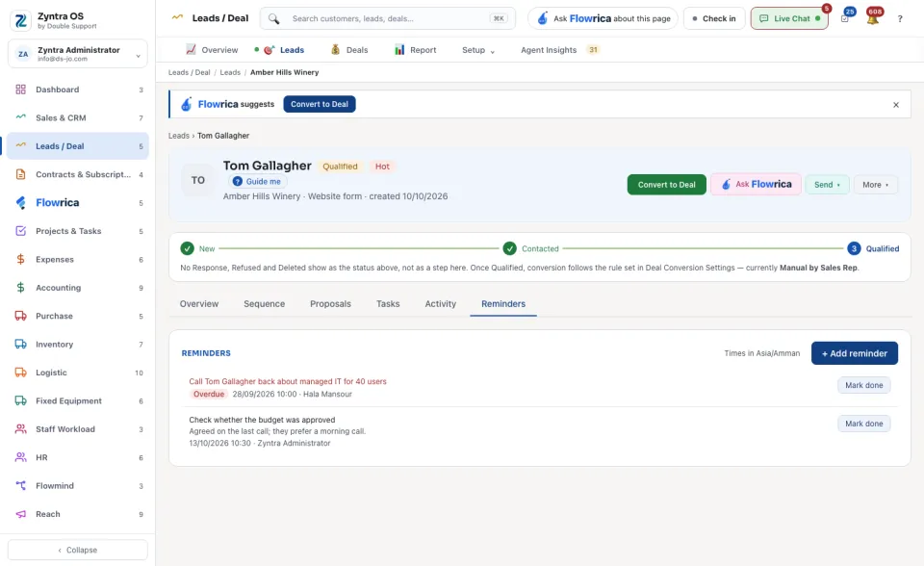
Task: Click the Times in Asia/Amman text
Action: coord(762,353)
